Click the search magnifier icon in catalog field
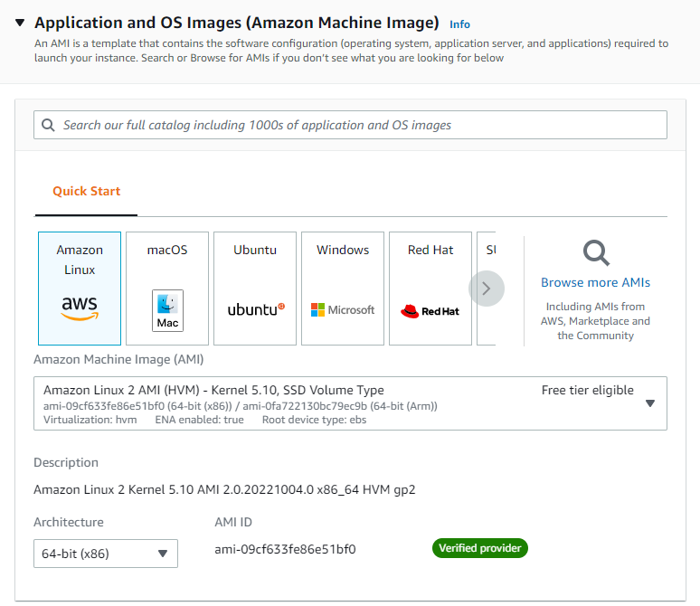Image resolution: width=700 pixels, height=606 pixels. click(x=48, y=125)
